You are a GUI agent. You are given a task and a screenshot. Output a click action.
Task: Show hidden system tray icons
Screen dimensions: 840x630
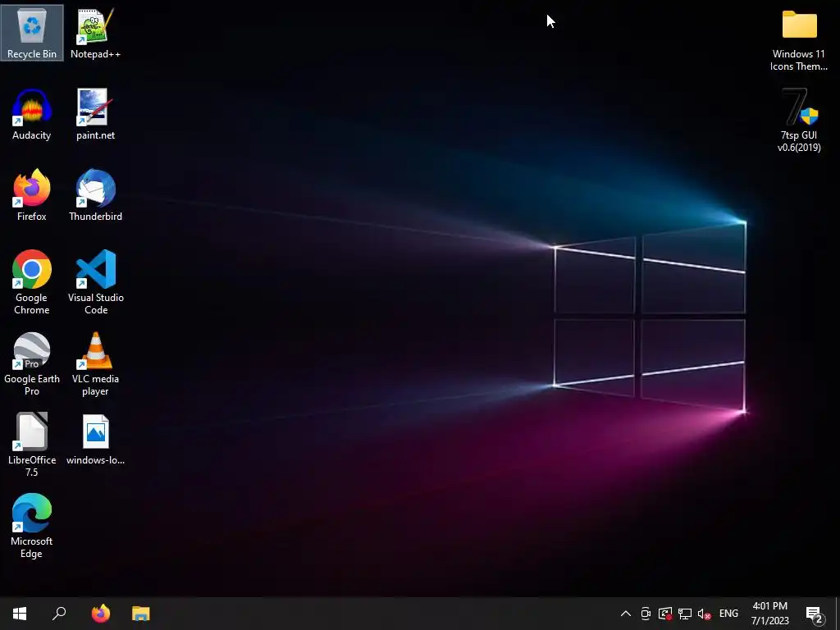pos(625,614)
